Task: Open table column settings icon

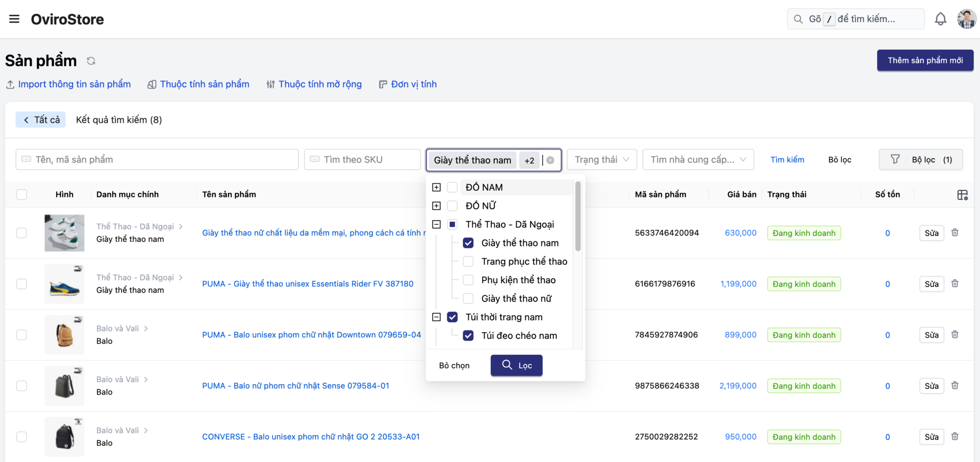Action: (962, 195)
